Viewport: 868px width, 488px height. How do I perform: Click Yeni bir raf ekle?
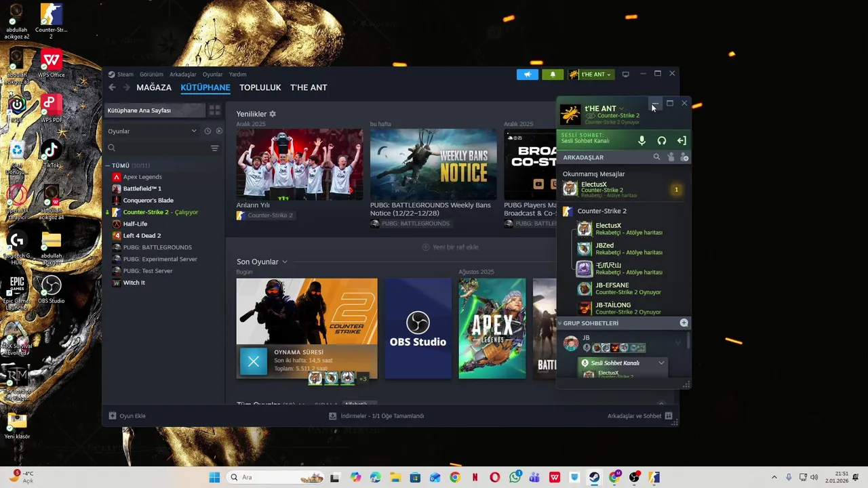pyautogui.click(x=450, y=247)
